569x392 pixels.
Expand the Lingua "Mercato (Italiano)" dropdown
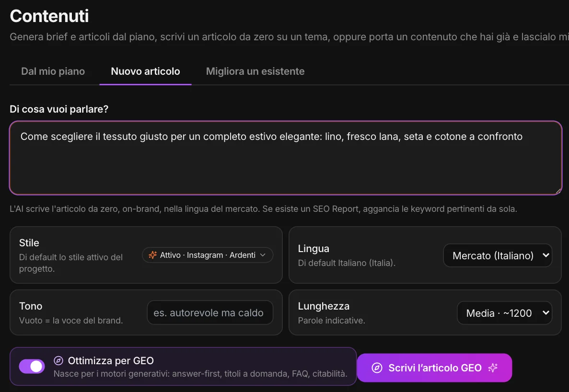click(498, 255)
